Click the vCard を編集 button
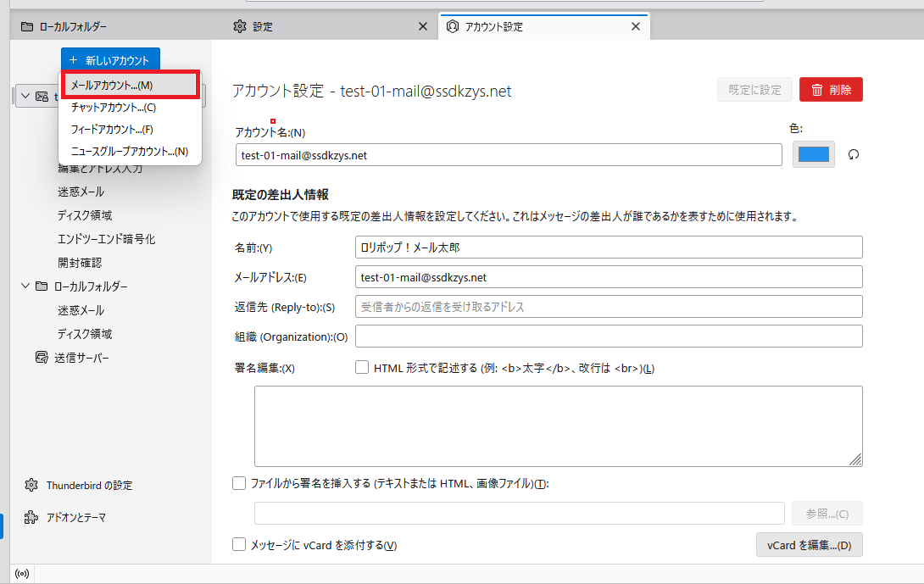The height and width of the screenshot is (584, 924). (809, 545)
